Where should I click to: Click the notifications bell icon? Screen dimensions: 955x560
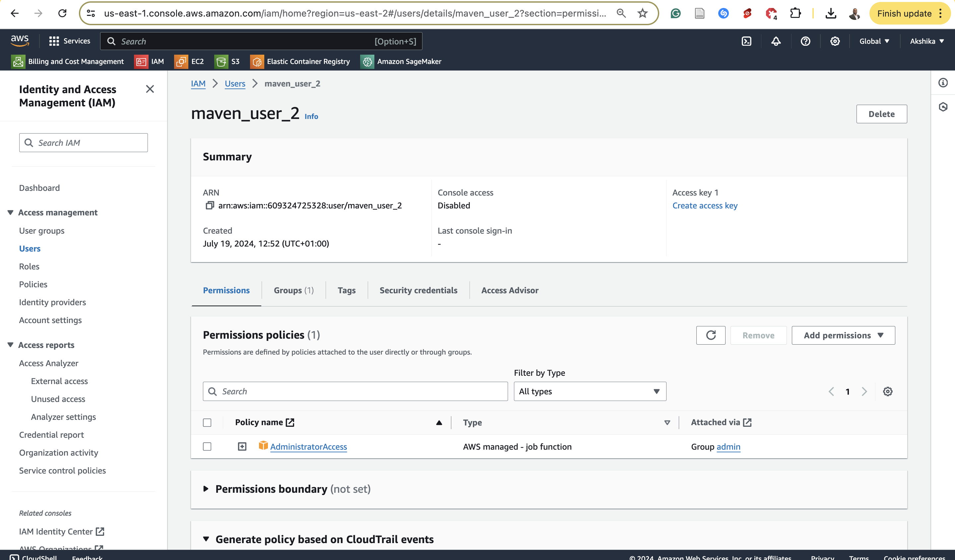pyautogui.click(x=776, y=41)
